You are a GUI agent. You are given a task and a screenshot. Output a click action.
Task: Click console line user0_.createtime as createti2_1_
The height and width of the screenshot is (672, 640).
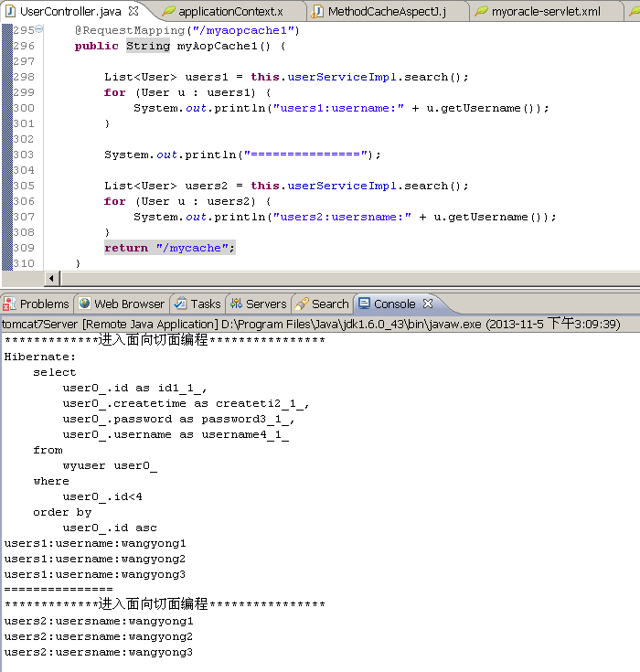tap(186, 404)
